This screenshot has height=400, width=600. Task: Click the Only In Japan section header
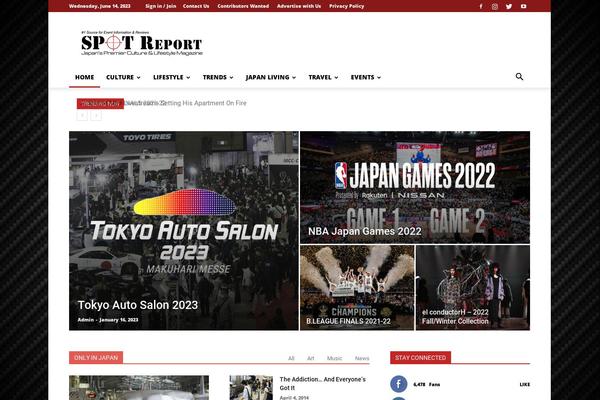coord(96,358)
